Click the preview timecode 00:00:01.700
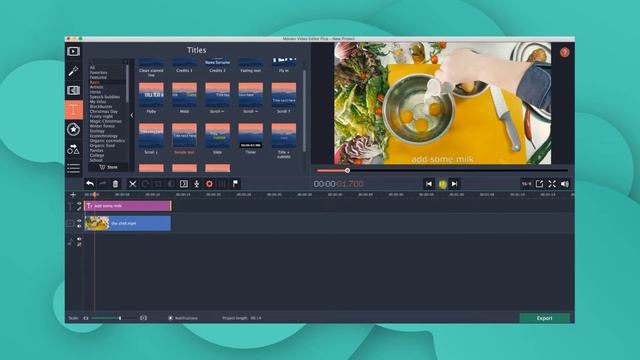The height and width of the screenshot is (360, 640). coord(338,184)
